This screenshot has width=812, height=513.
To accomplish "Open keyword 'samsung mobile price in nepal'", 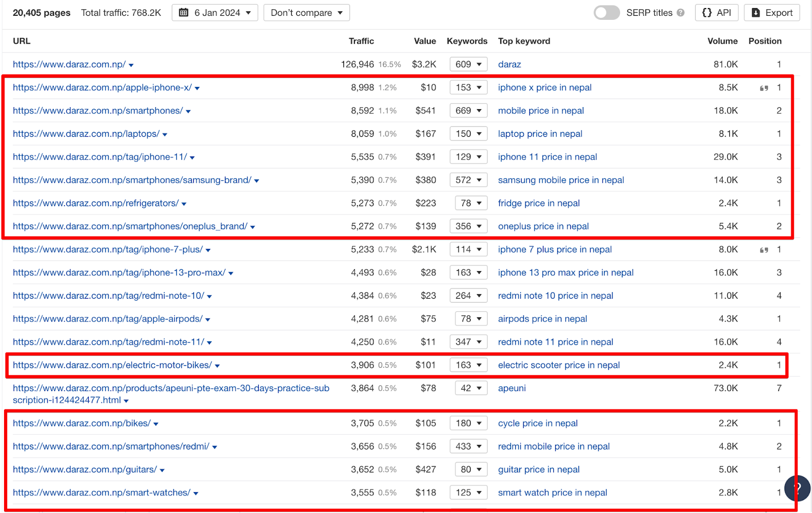I will (561, 180).
